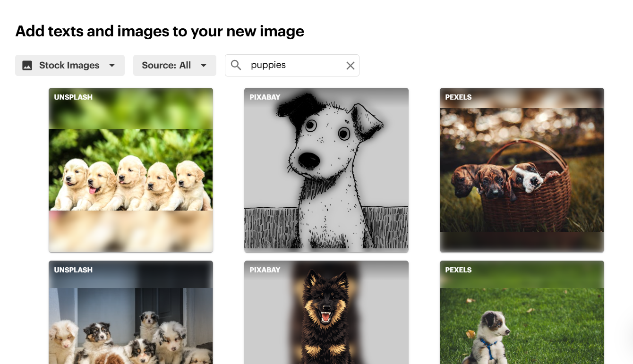Click the photo icon on the Stock Images button
Viewport: 633px width, 364px height.
pyautogui.click(x=27, y=65)
